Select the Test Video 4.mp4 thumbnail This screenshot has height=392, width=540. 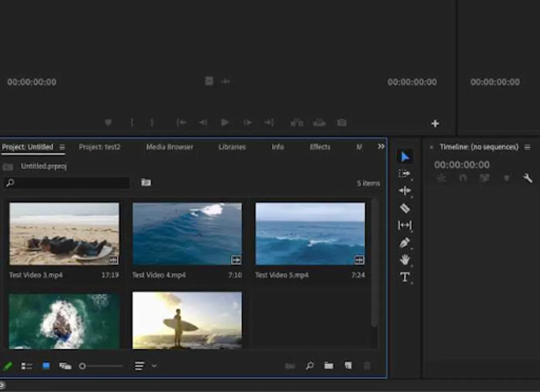pos(187,234)
